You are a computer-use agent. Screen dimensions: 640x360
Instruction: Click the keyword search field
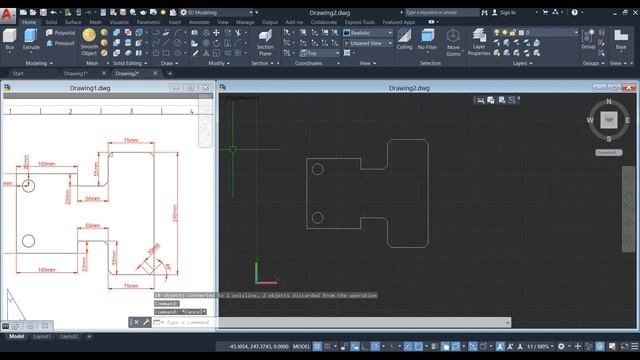click(442, 13)
